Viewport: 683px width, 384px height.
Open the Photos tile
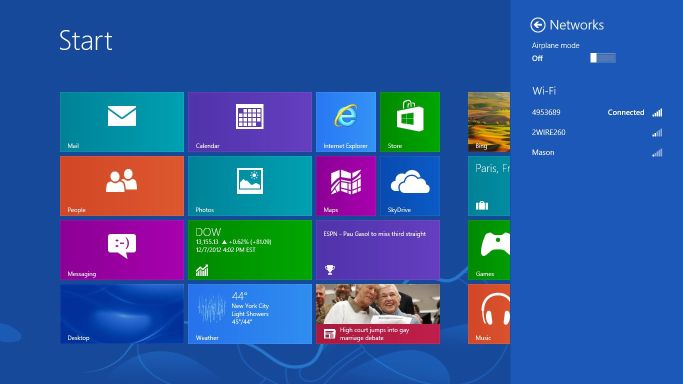click(250, 186)
